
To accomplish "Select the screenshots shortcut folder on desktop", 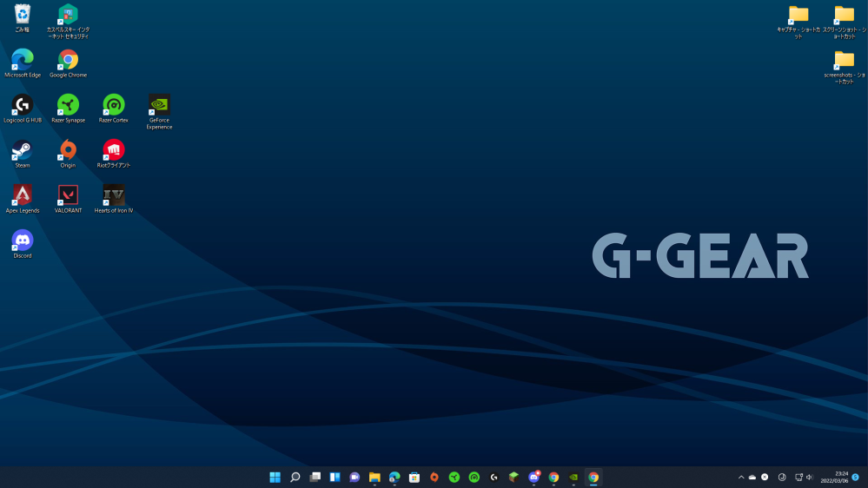I will (x=845, y=67).
